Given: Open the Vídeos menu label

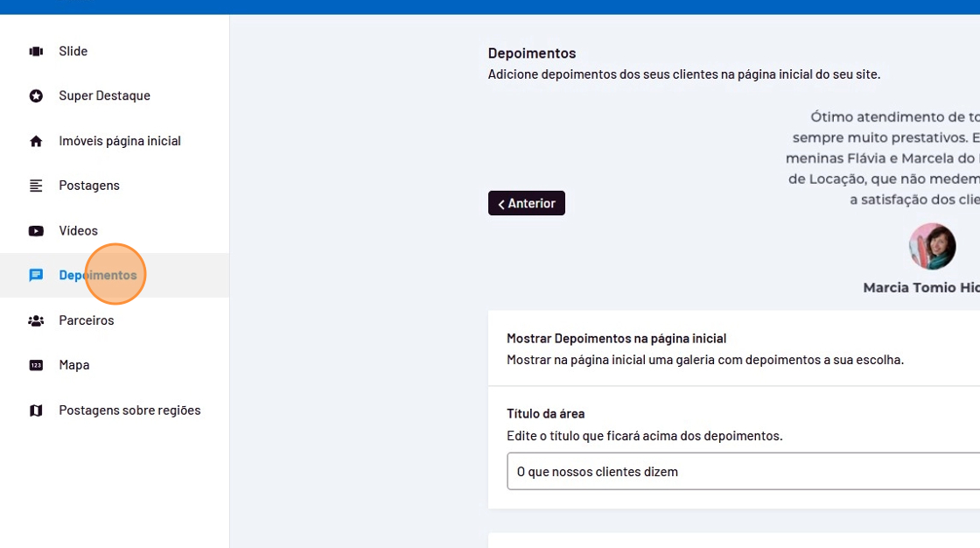Looking at the screenshot, I should (x=78, y=231).
